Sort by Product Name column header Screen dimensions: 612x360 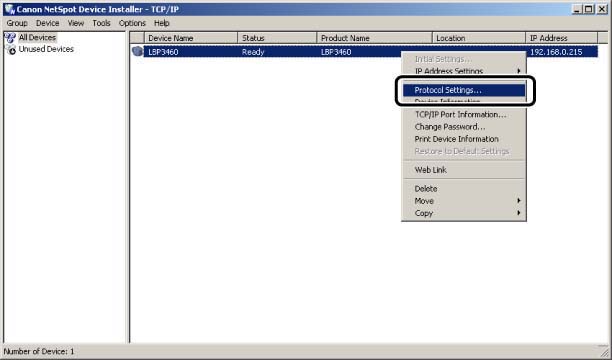pyautogui.click(x=375, y=38)
